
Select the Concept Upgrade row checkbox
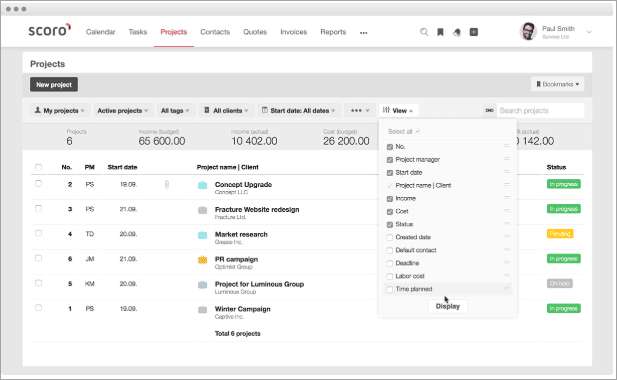click(38, 183)
